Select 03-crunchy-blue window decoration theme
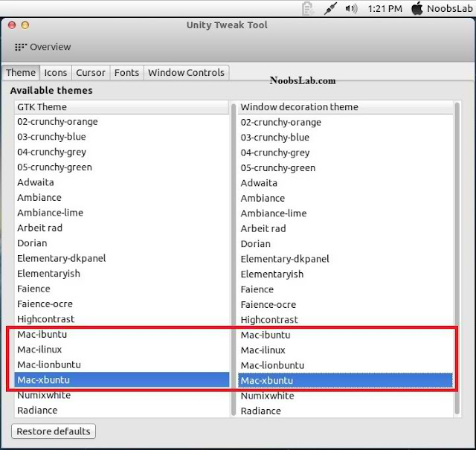This screenshot has height=450, width=476. [x=345, y=138]
